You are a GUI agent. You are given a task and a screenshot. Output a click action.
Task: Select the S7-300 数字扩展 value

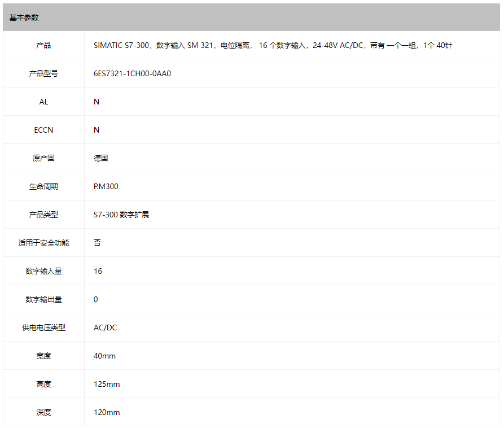[x=121, y=215]
